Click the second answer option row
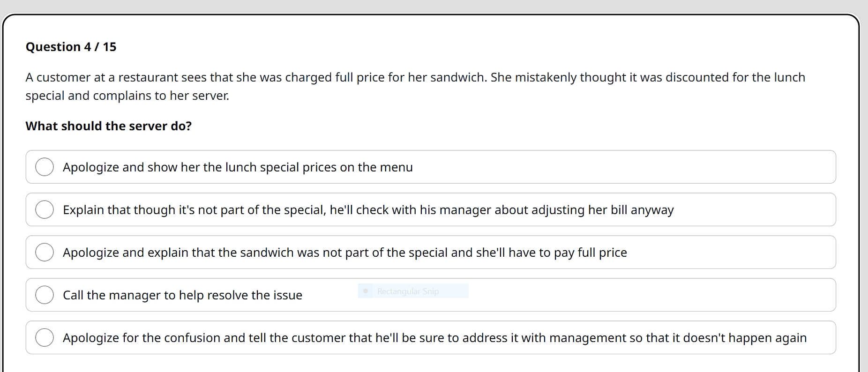This screenshot has height=372, width=868. [x=328, y=209]
